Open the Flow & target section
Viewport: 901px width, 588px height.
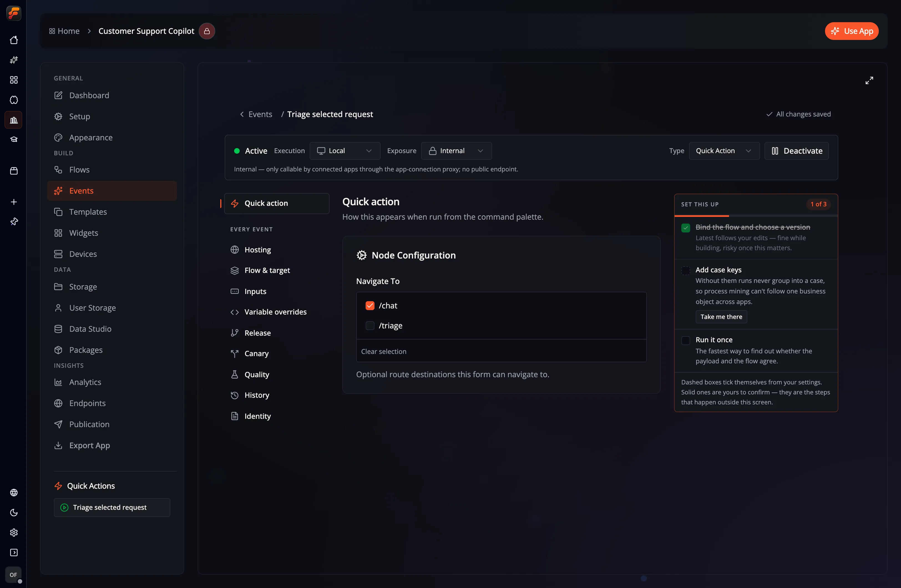pos(277,270)
